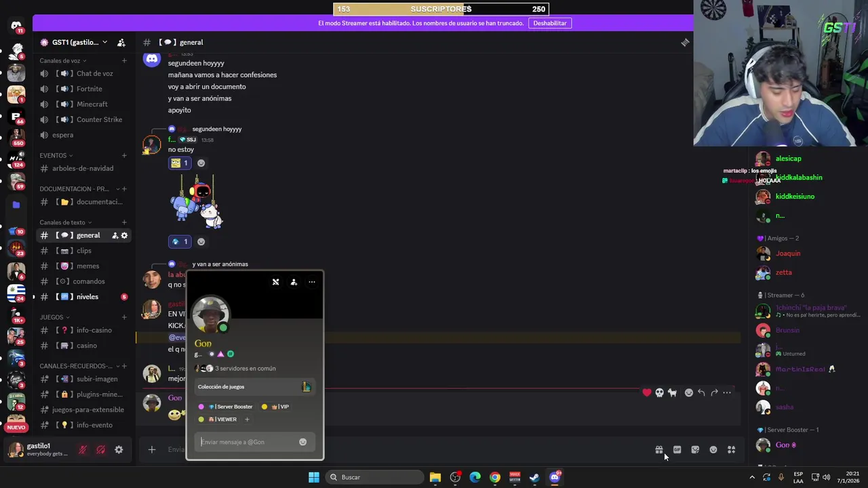Collapse CANALES-RECUERDOS category
The height and width of the screenshot is (488, 868).
tap(78, 366)
